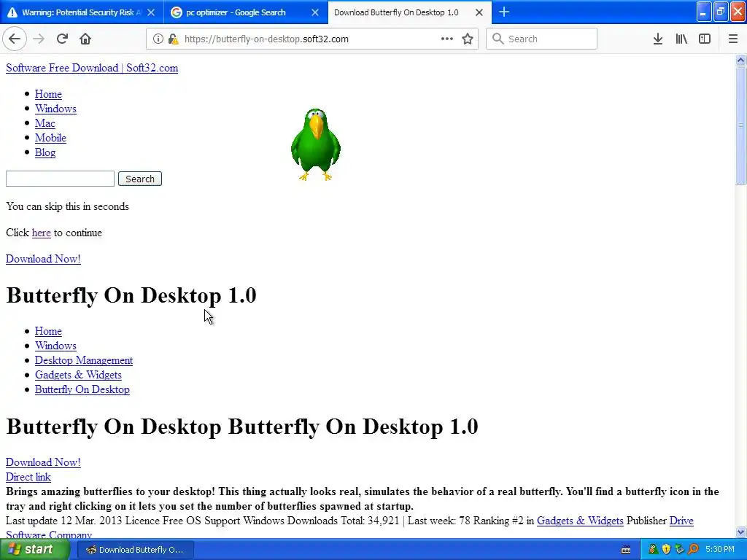Open the Gadgets & Widgets breadcrumb link
This screenshot has width=747, height=560.
pos(78,375)
